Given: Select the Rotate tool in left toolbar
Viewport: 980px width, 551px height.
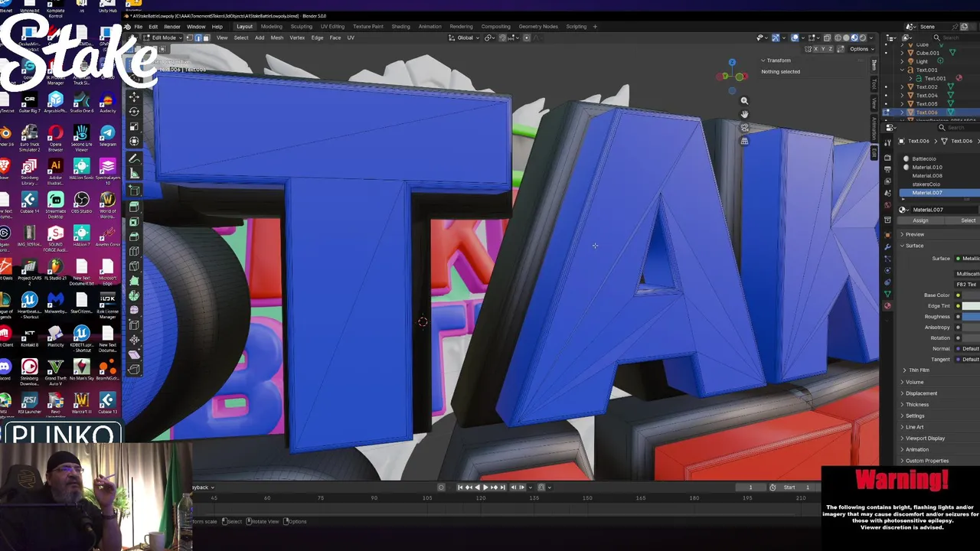Looking at the screenshot, I should [x=134, y=112].
